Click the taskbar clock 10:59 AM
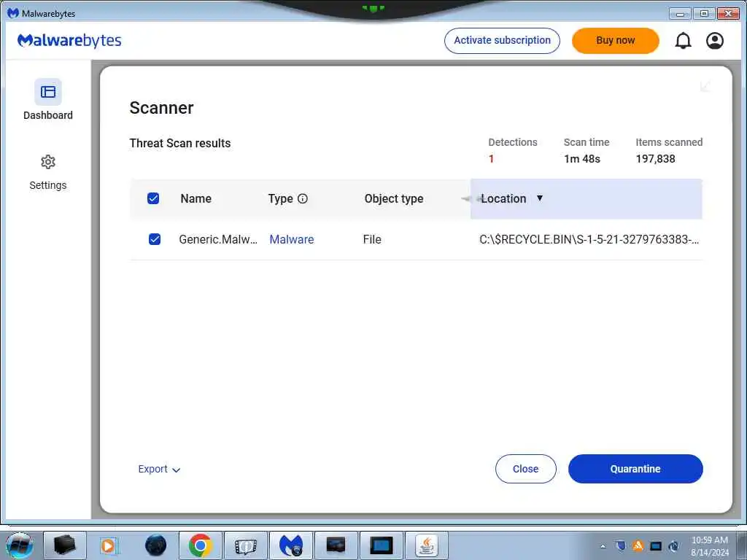The height and width of the screenshot is (560, 747). pos(709,540)
